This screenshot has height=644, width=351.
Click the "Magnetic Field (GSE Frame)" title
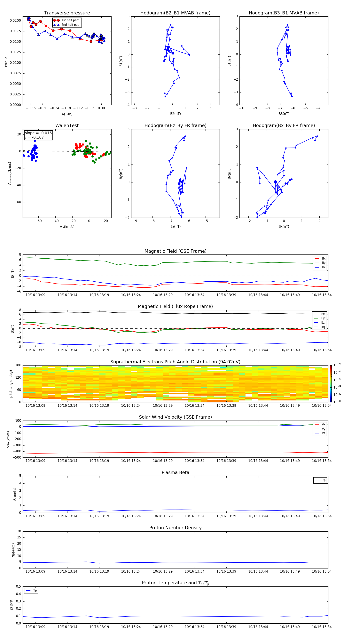pos(175,251)
